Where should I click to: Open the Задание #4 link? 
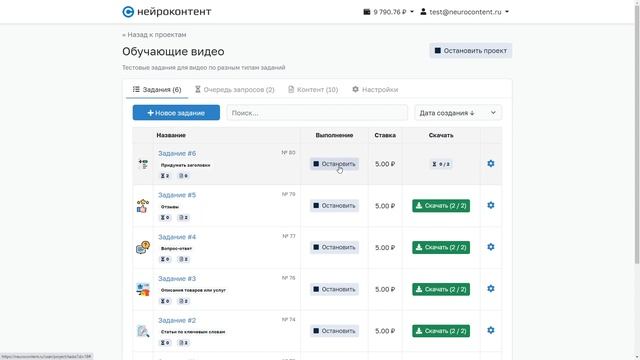177,237
